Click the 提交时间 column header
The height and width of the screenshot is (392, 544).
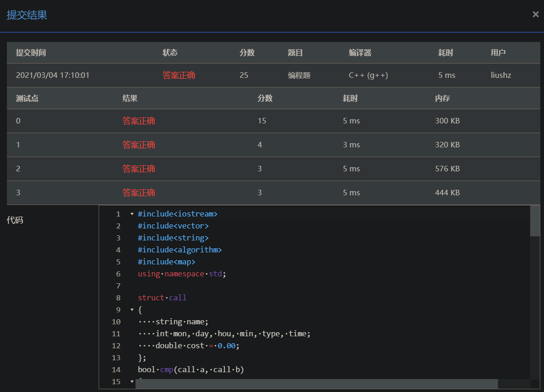point(31,53)
